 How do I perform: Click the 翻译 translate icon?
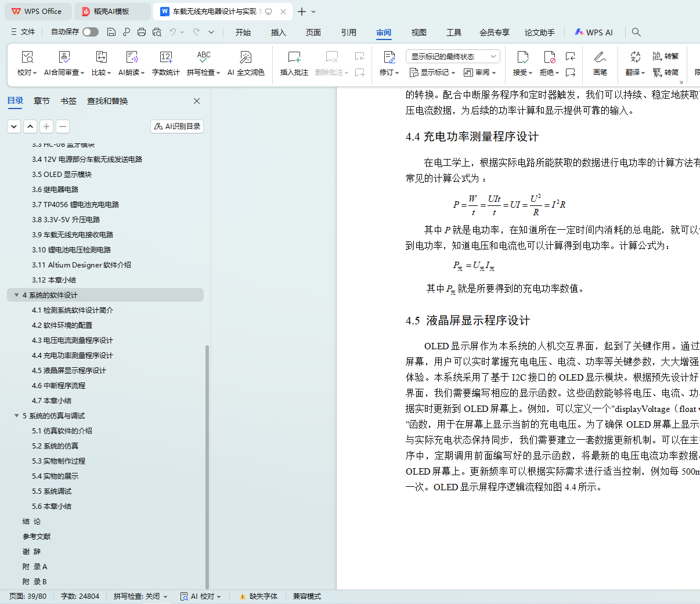pyautogui.click(x=635, y=57)
